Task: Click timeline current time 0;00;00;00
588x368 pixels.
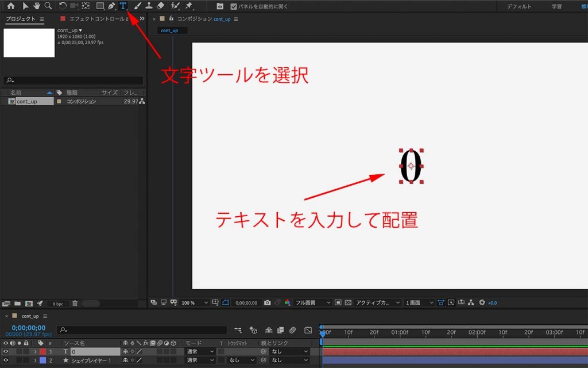Action: point(29,328)
